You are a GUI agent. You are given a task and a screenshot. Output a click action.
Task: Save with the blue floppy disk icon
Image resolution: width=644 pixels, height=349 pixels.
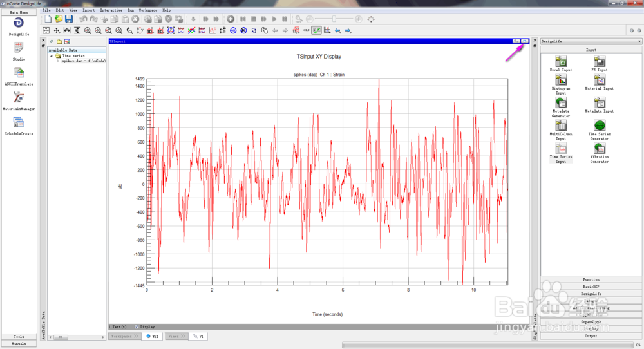pyautogui.click(x=69, y=19)
